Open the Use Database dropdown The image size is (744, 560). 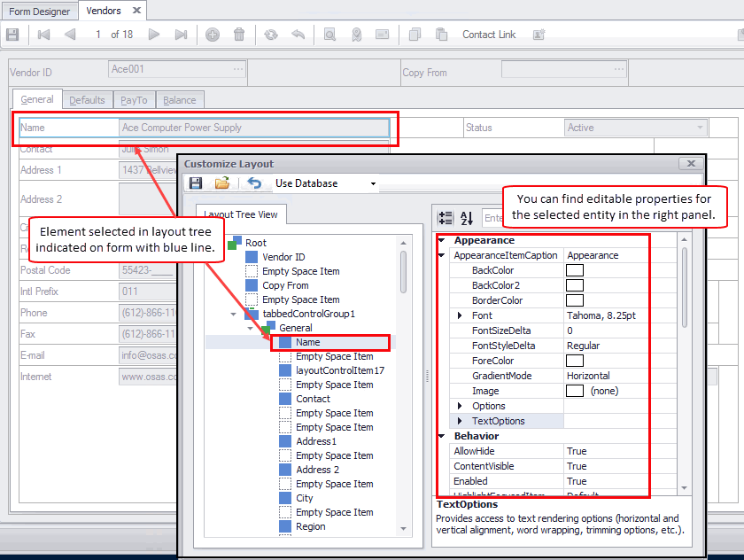coord(373,184)
